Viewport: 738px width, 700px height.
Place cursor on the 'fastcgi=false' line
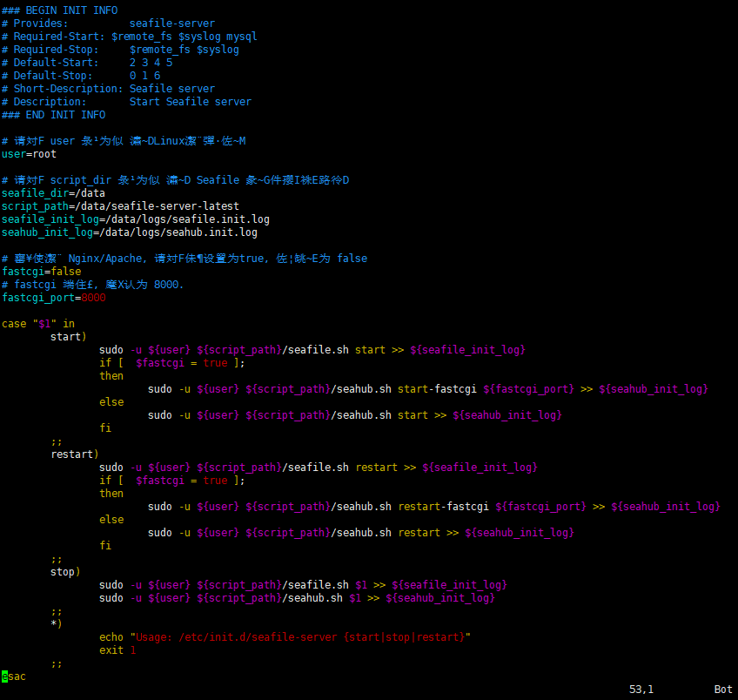[x=42, y=272]
